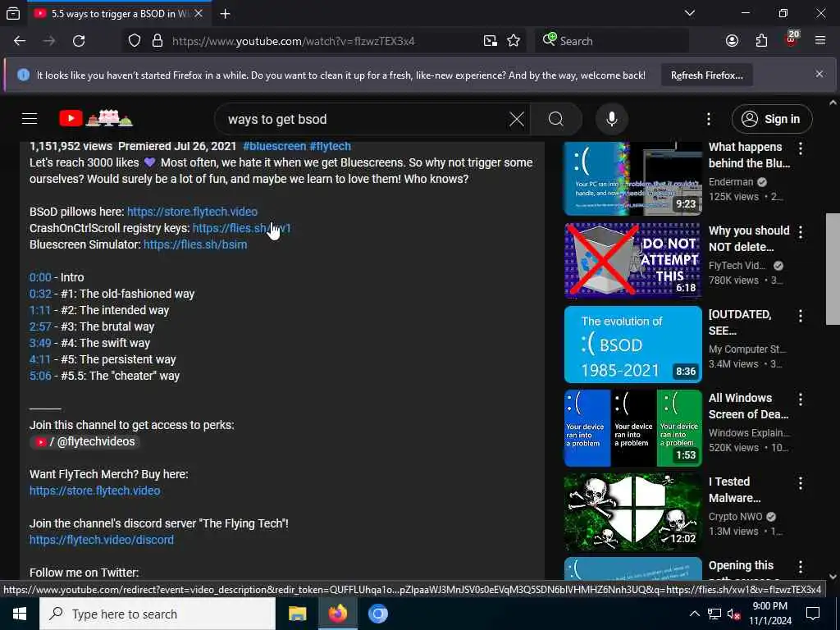Open 'All Windows Screen of Dea...' thumbnail
Viewport: 840px width, 630px height.
(632, 428)
